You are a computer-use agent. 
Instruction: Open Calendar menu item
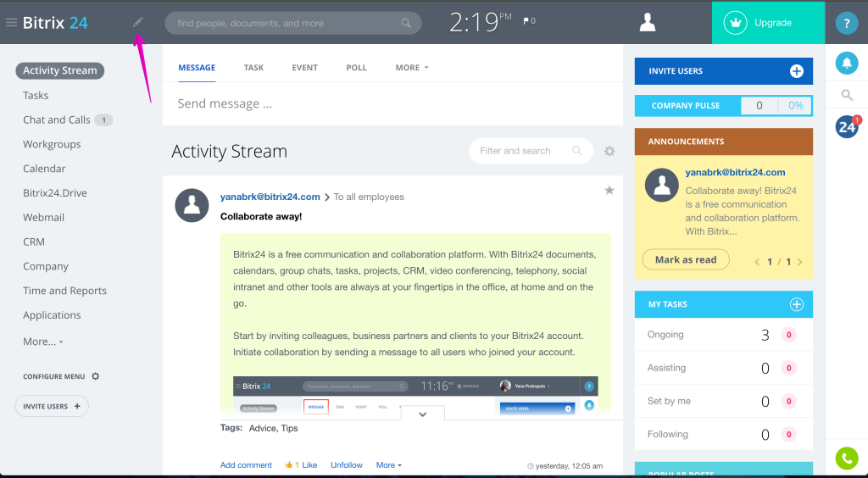point(44,169)
